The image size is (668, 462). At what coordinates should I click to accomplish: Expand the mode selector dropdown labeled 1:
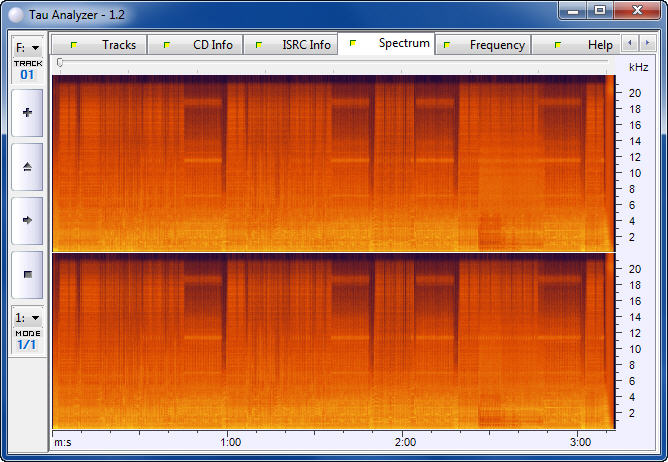coord(27,317)
